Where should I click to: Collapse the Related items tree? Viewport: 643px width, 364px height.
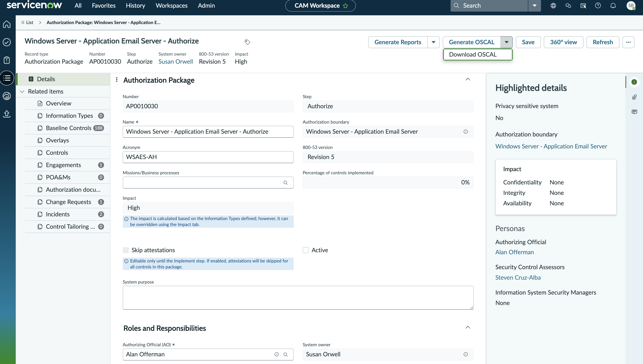point(22,91)
